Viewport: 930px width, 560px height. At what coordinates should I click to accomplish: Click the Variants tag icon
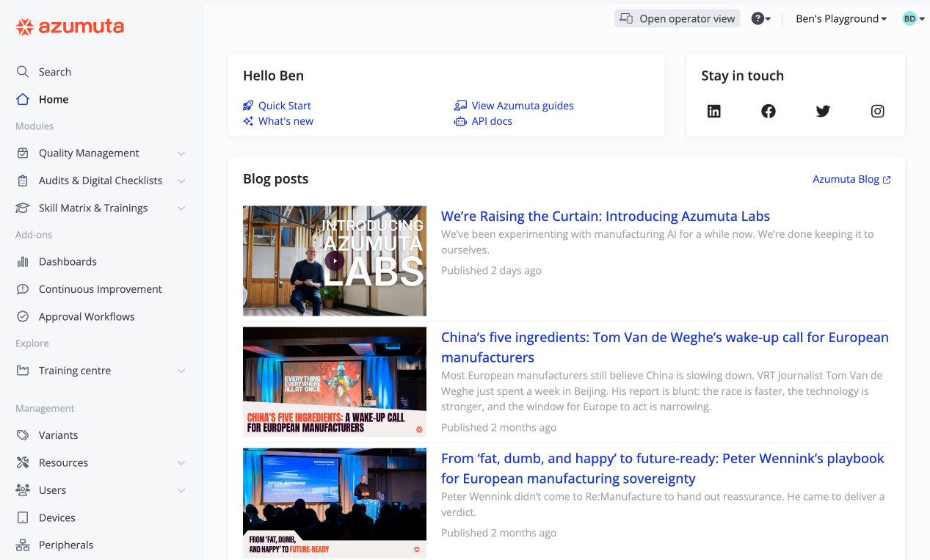pyautogui.click(x=23, y=435)
